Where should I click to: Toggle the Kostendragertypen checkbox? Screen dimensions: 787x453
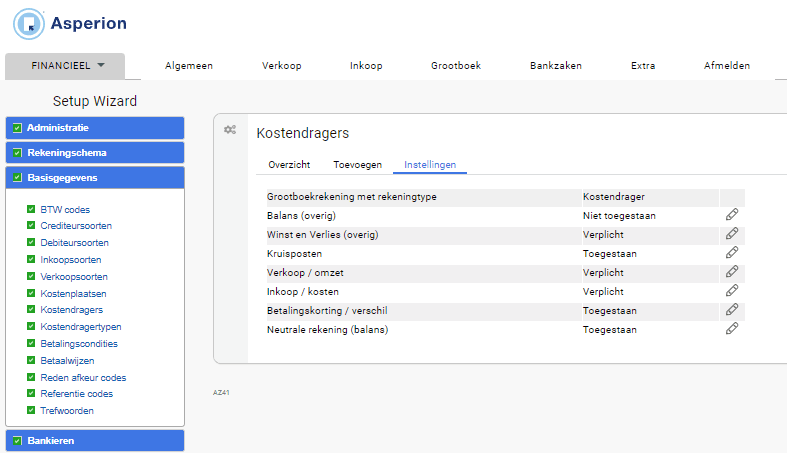[31, 327]
